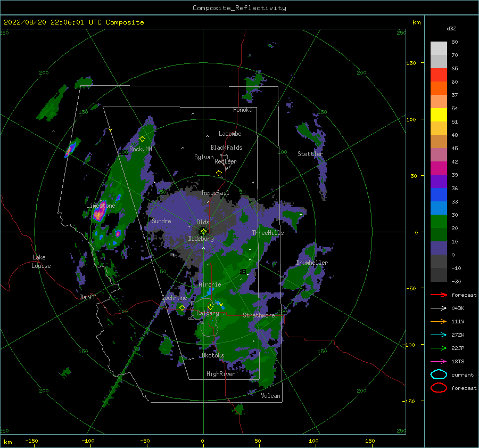Click the cyan current ellipse in legend
479x448 pixels.
click(439, 374)
